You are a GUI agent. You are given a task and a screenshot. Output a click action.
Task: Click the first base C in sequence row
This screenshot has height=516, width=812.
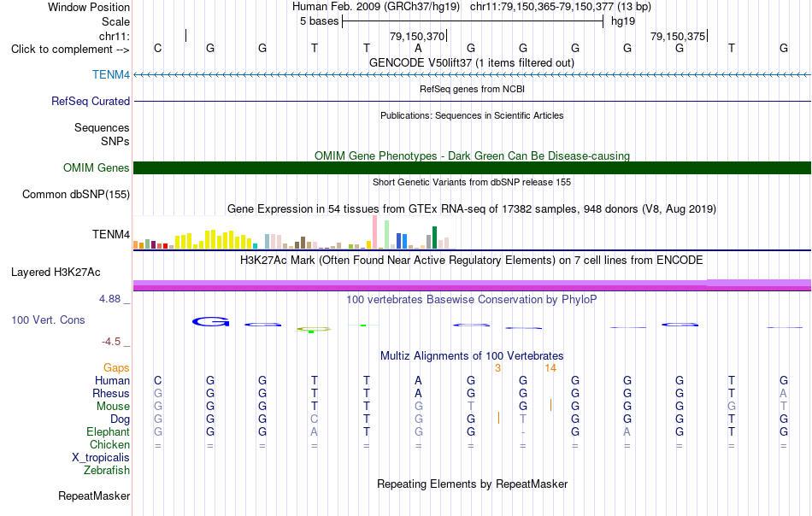(x=158, y=48)
